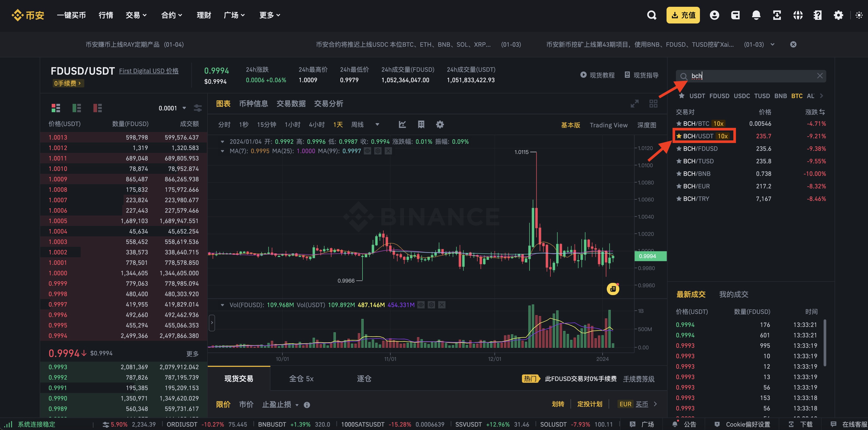
Task: Open First Digital USD 价格 link
Action: tap(148, 71)
